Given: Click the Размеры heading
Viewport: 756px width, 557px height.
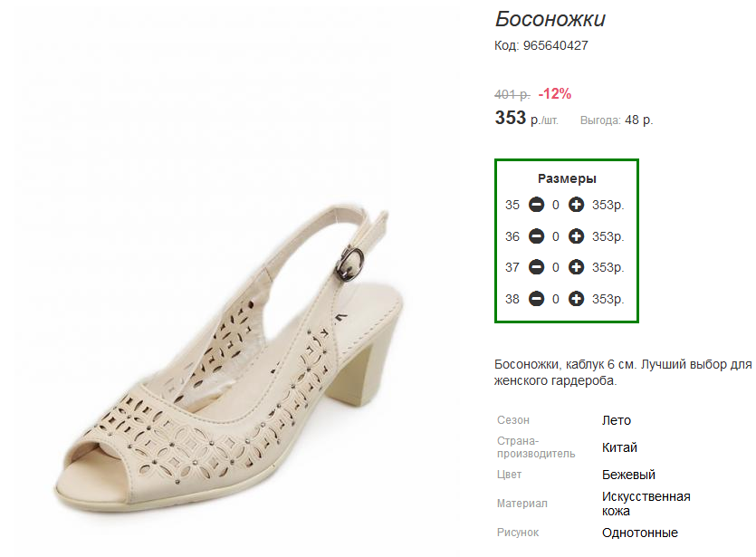Looking at the screenshot, I should [567, 178].
